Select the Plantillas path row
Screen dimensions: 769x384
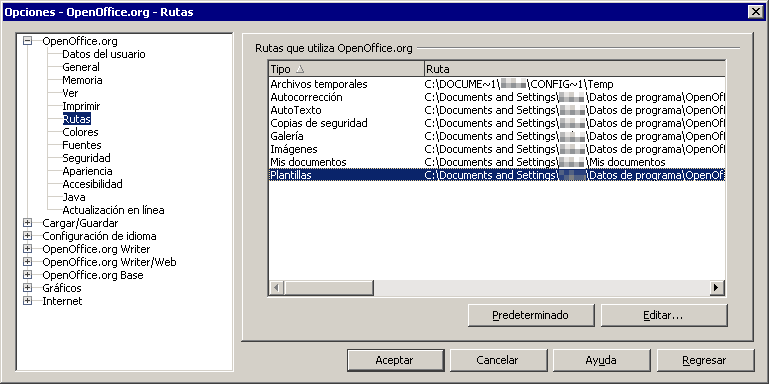497,175
